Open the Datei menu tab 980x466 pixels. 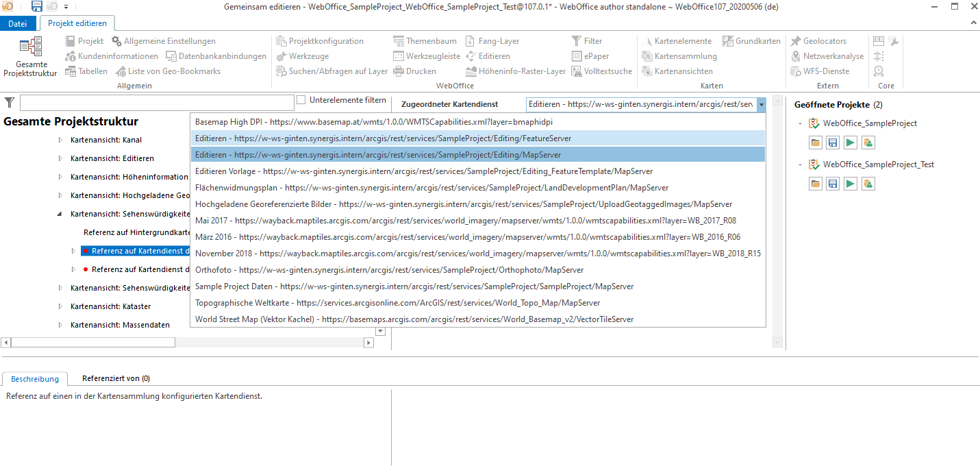tap(18, 23)
